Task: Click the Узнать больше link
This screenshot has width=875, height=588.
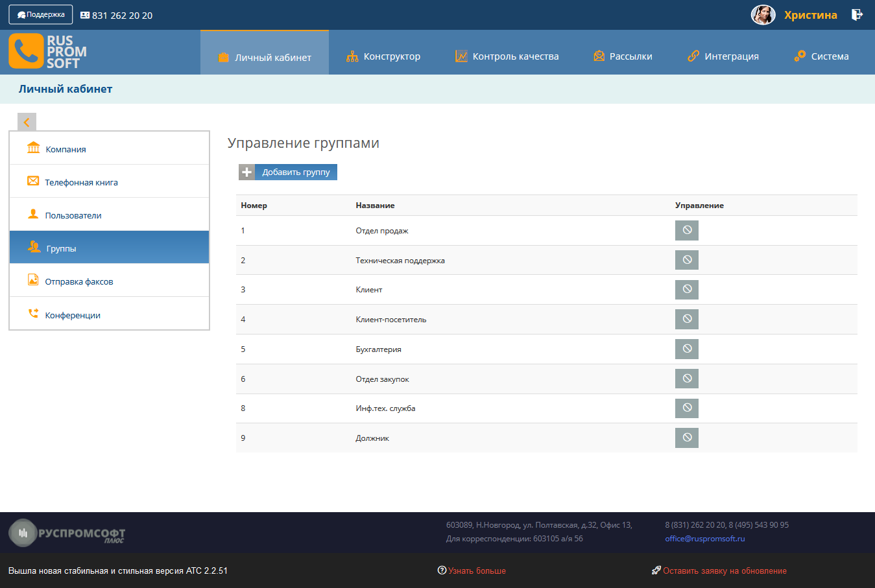Action: pos(476,571)
